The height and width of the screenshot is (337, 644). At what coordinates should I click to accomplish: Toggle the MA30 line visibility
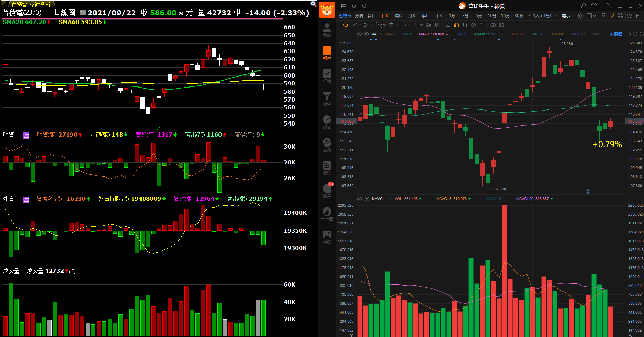[x=462, y=34]
